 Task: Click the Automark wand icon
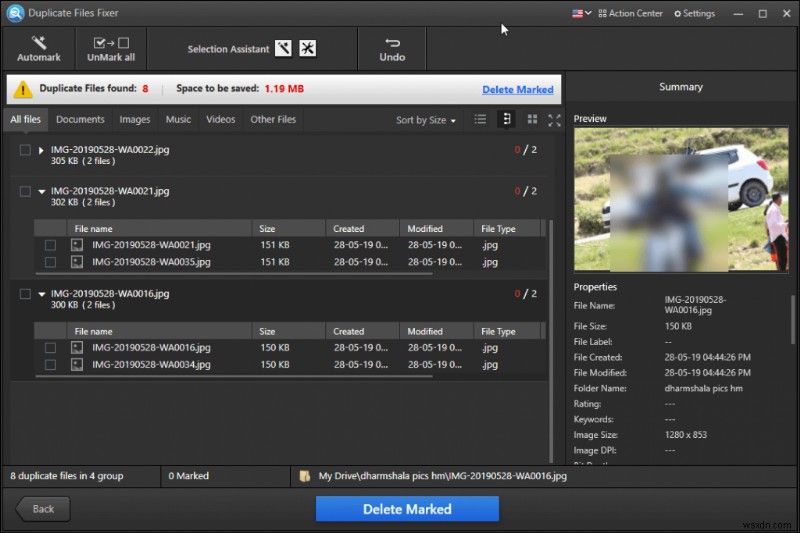(39, 43)
